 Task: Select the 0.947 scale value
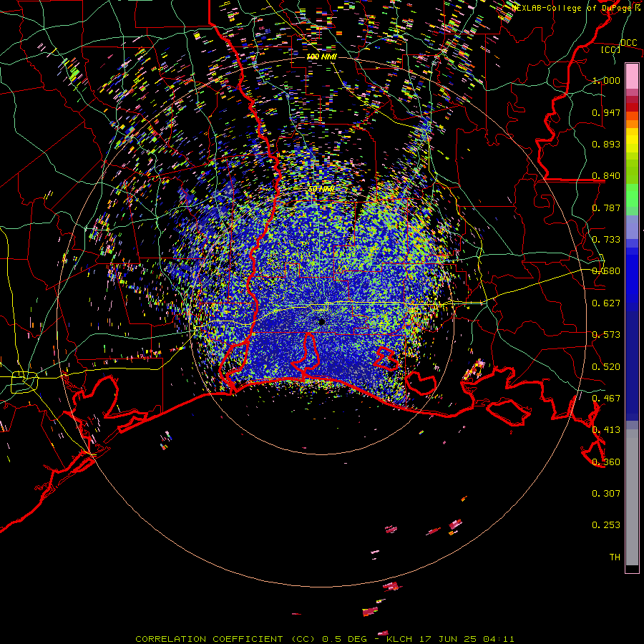pyautogui.click(x=606, y=112)
